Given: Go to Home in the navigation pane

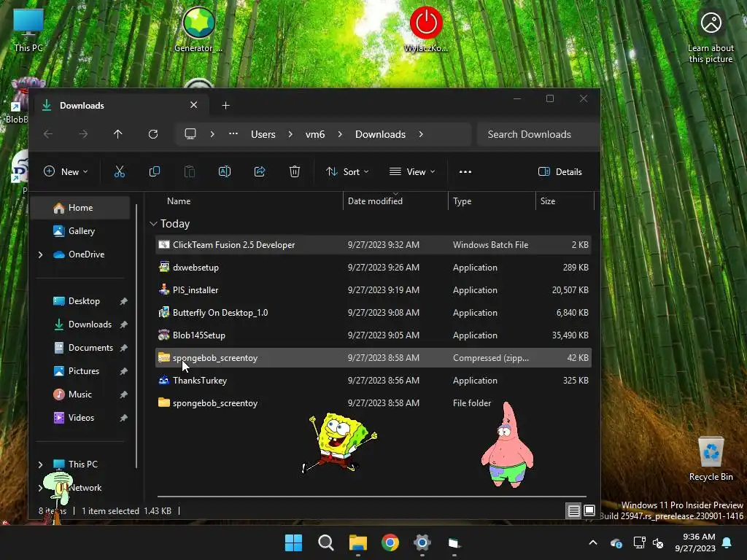Looking at the screenshot, I should (x=80, y=208).
